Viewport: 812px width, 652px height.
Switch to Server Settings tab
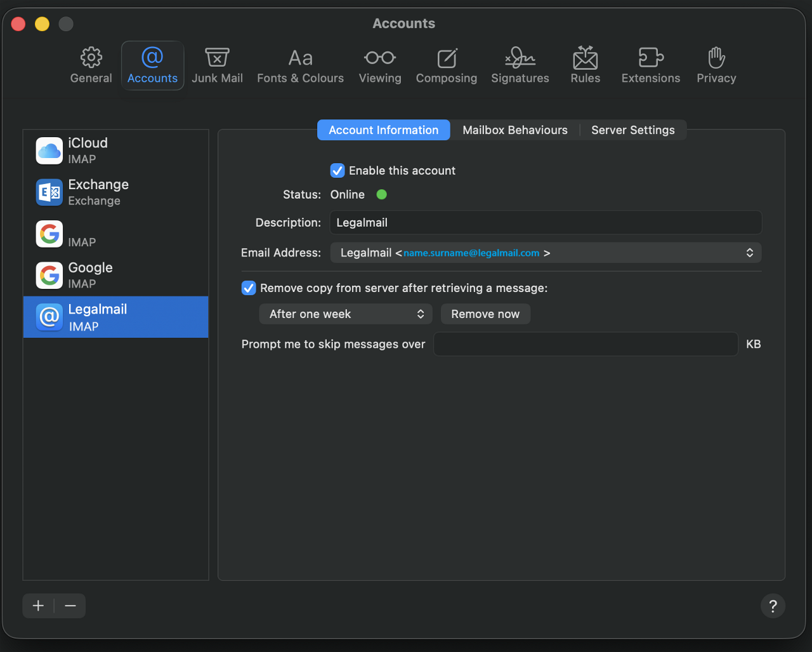point(632,130)
